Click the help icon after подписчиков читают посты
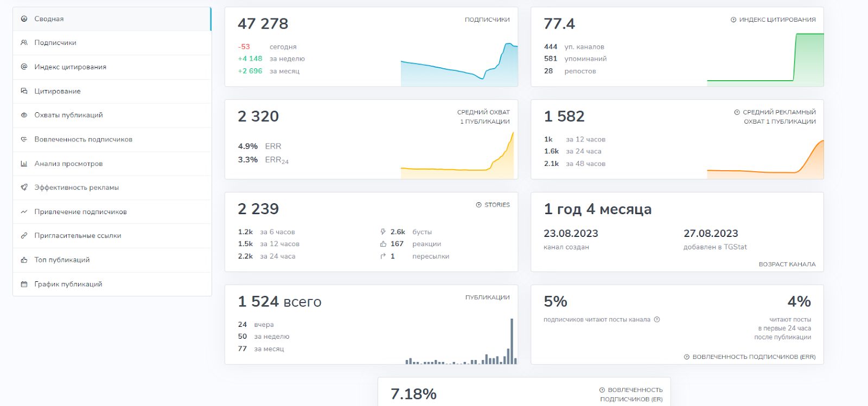 657,319
